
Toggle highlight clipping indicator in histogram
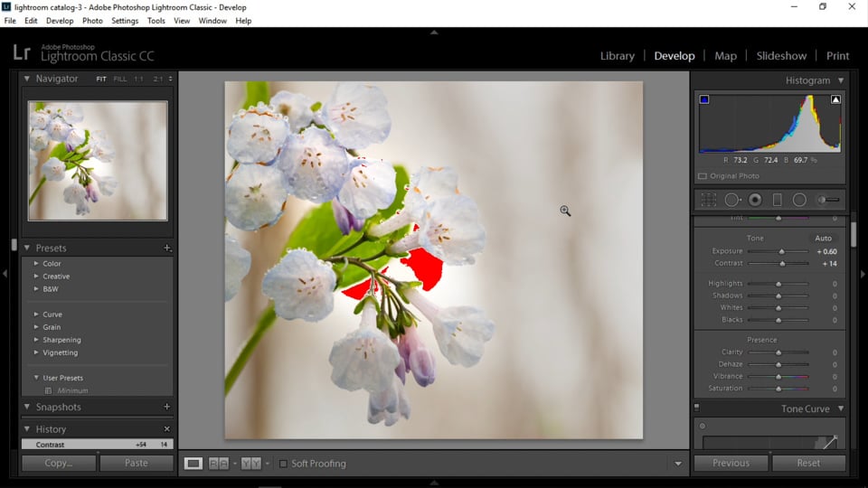point(835,99)
